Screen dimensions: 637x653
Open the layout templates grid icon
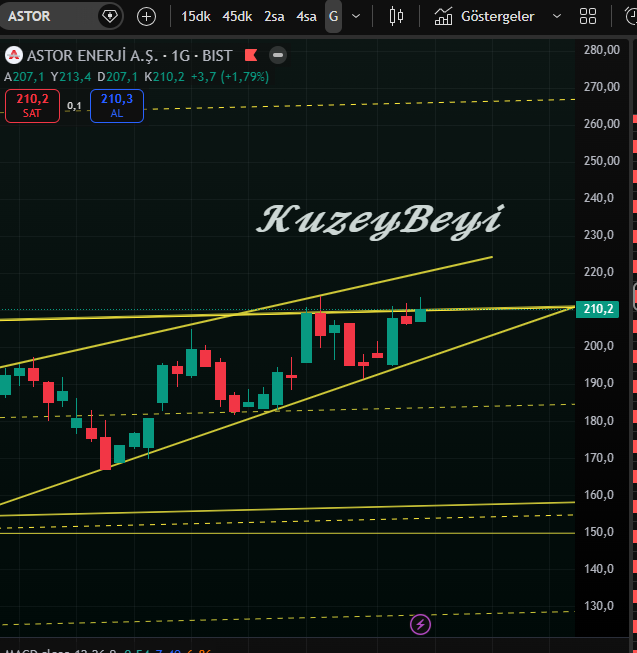click(x=588, y=17)
